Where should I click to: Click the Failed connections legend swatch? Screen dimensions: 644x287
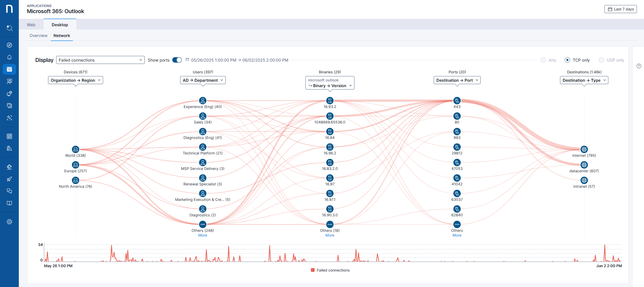click(313, 270)
